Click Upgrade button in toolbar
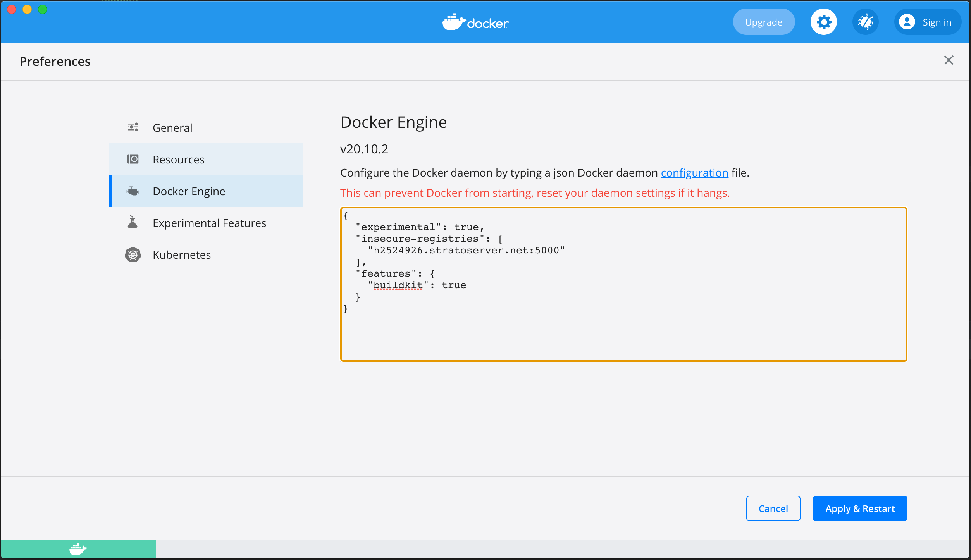Viewport: 971px width, 560px height. [x=764, y=22]
